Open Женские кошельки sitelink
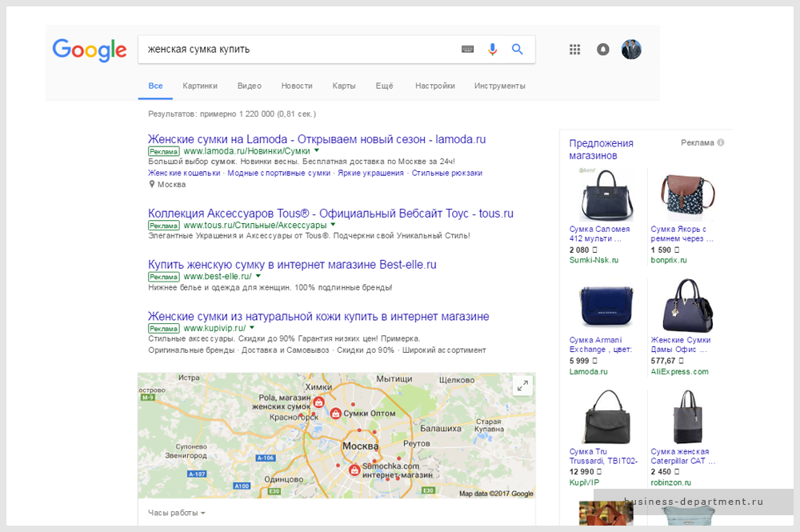800x532 pixels. [184, 173]
